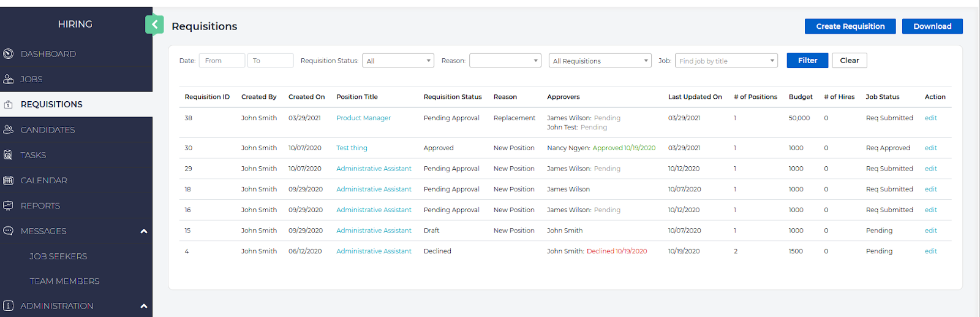Open the All Requisitions dropdown

[599, 61]
